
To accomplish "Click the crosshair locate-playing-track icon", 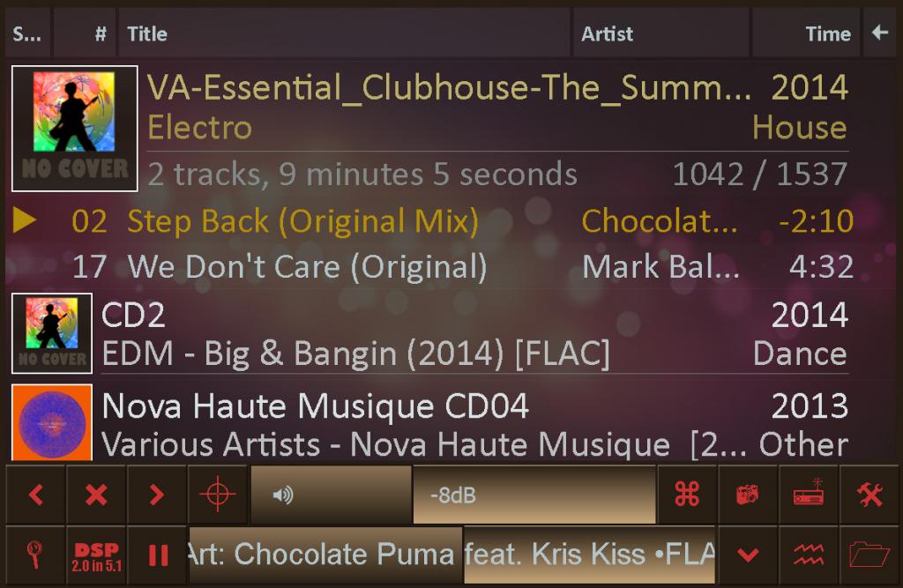I will (218, 495).
